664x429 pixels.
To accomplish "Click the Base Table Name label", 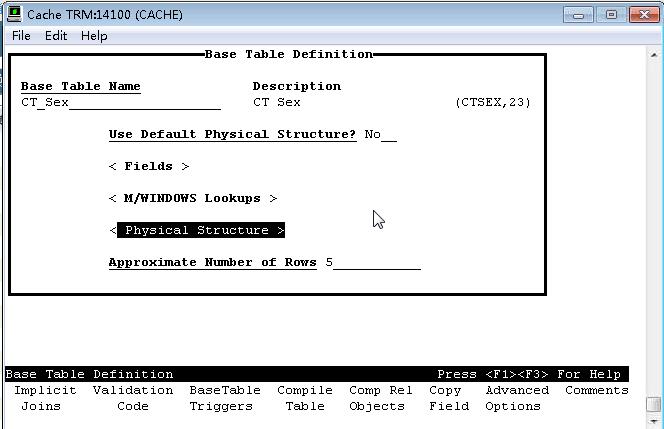I will (80, 86).
